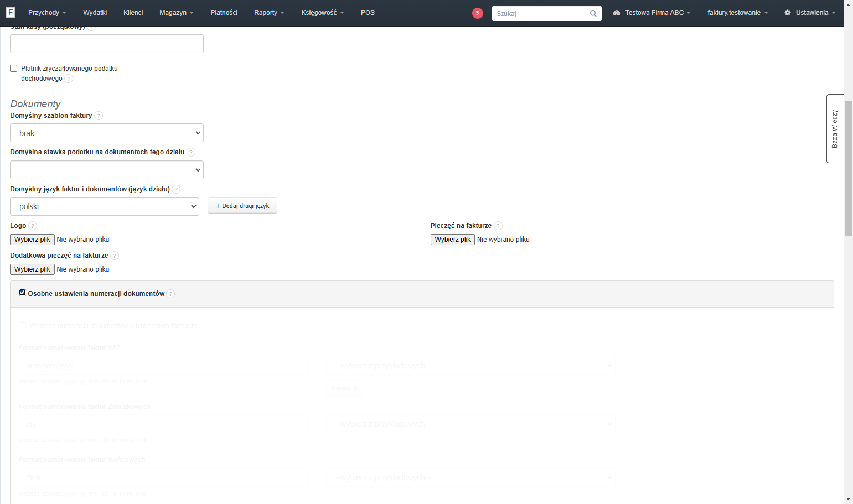
Task: Open the faktury.testowanie account menu
Action: (737, 13)
